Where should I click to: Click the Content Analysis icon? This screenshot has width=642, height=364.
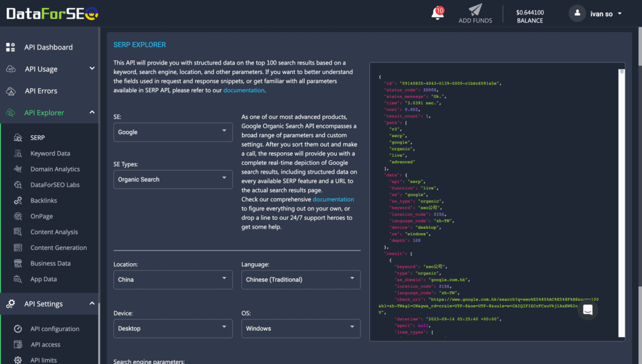[18, 232]
